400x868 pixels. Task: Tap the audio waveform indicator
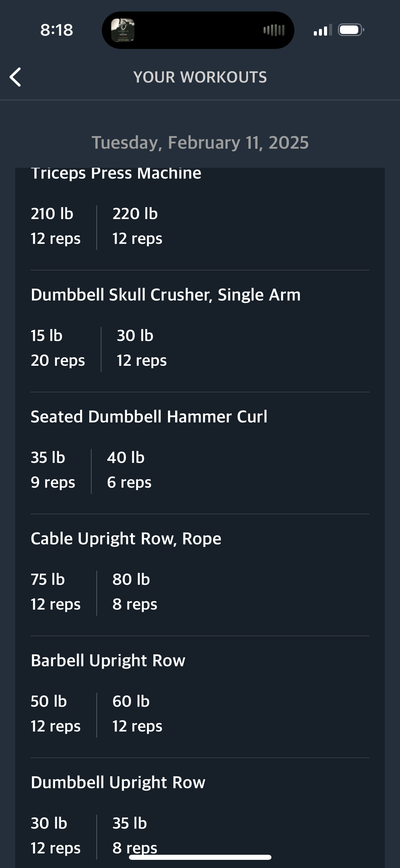pos(274,30)
